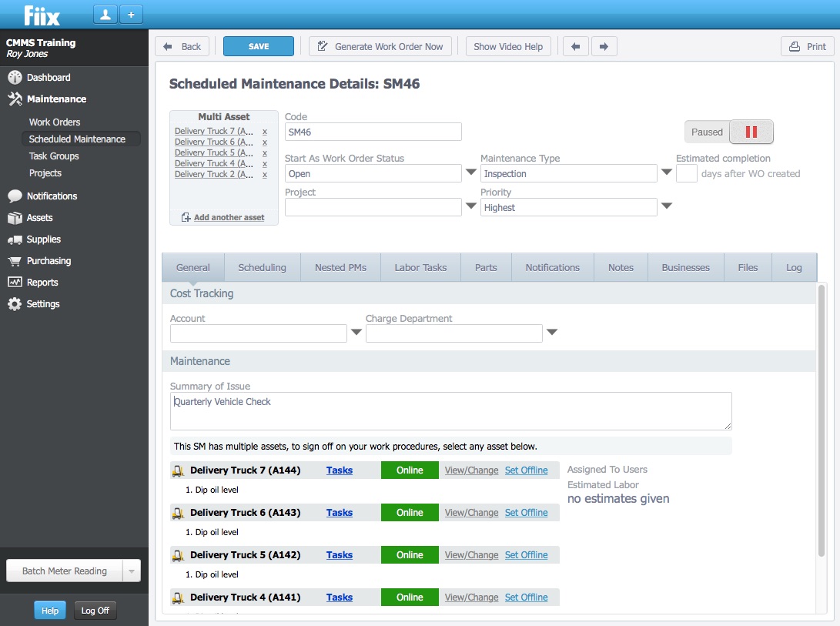
Task: Click the Delivery Truck 6 (A143) asset icon
Action: pyautogui.click(x=178, y=513)
